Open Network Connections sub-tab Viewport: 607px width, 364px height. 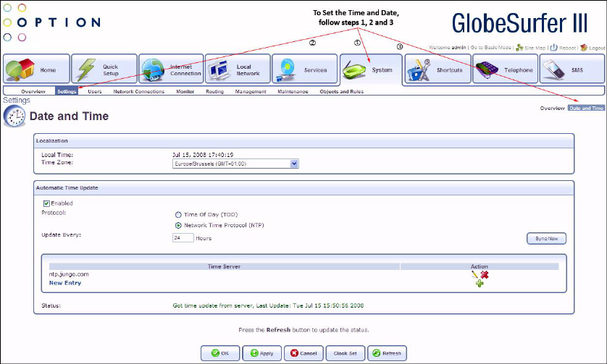coord(138,92)
